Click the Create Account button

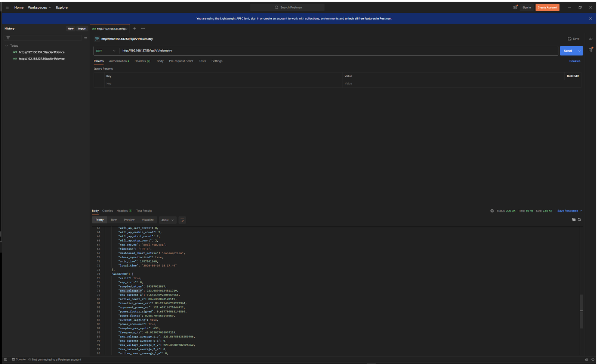click(547, 7)
